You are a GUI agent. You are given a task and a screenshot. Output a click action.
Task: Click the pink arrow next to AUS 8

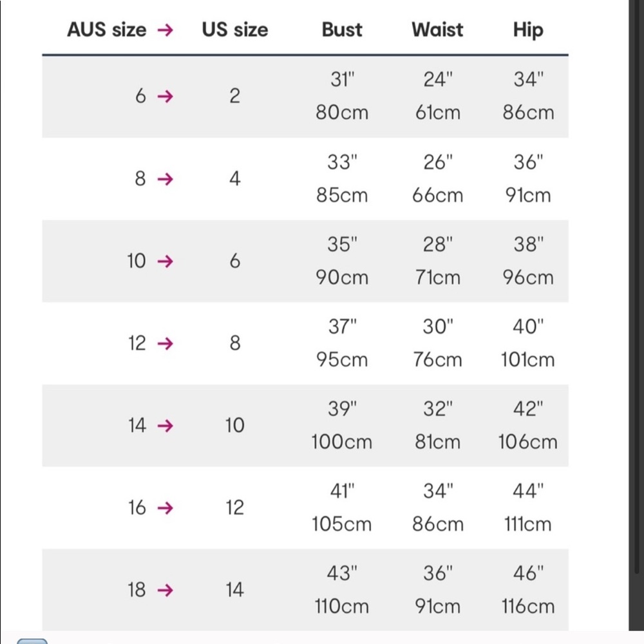pos(166,179)
